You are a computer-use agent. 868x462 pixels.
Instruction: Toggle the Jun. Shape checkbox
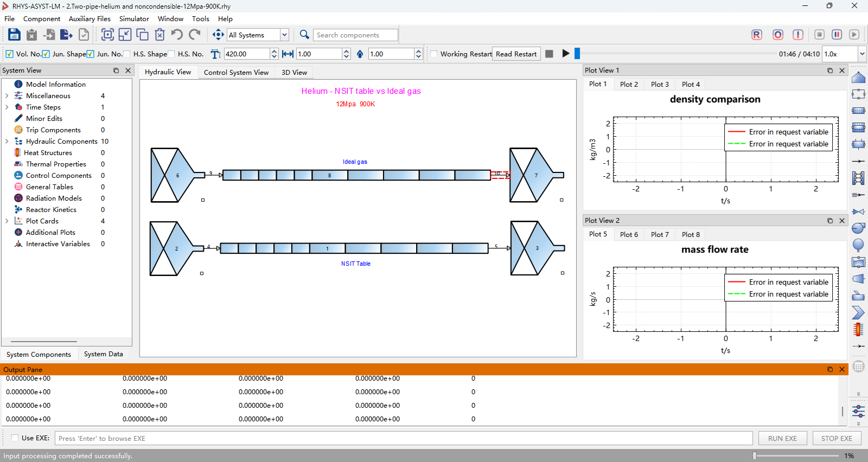click(46, 54)
